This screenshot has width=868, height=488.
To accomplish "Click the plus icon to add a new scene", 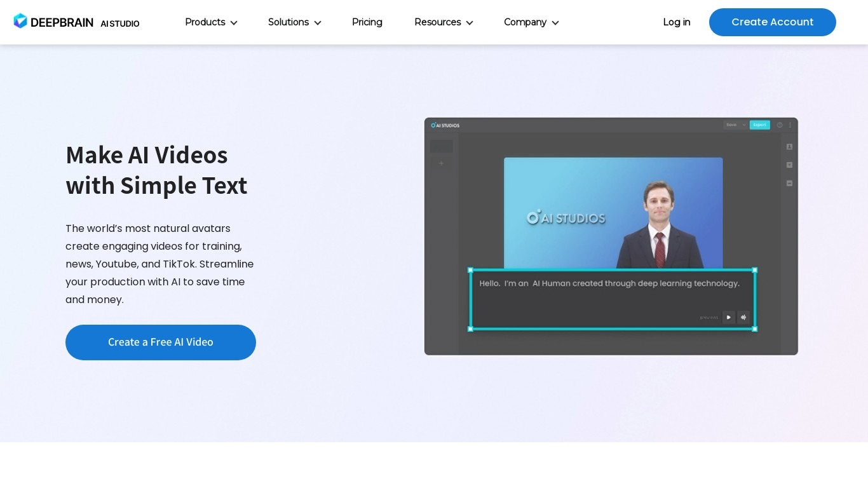I will (x=441, y=163).
